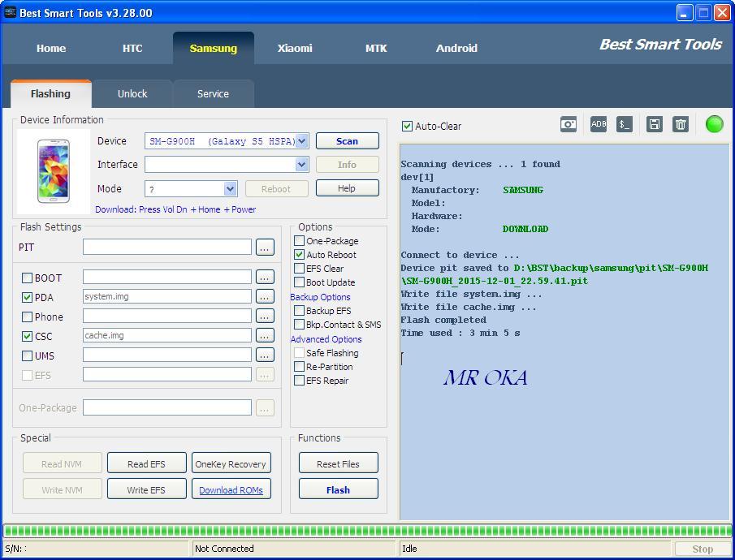The width and height of the screenshot is (735, 560).
Task: Select the Flashing sub-tab
Action: (50, 93)
